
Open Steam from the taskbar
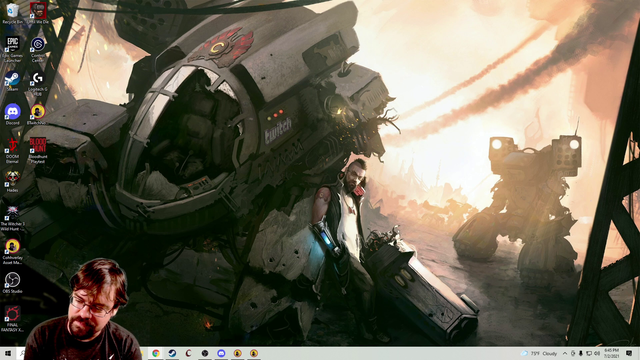[x=172, y=353]
